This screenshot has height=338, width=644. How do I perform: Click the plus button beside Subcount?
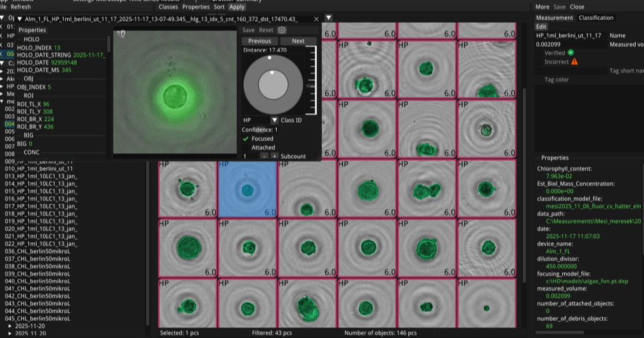[x=274, y=156]
